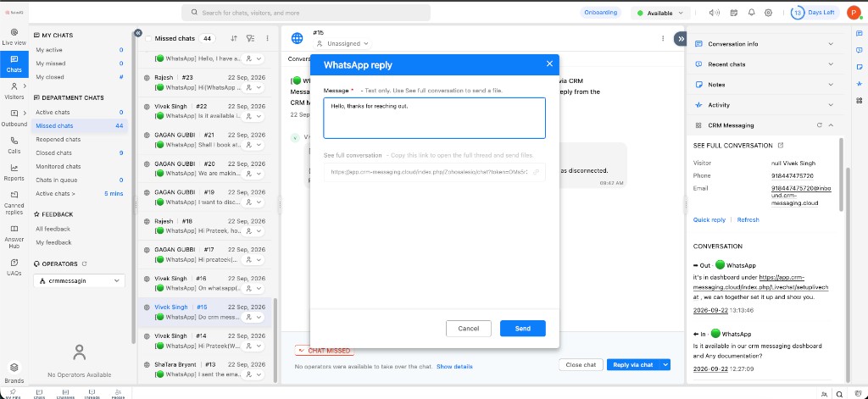
Task: Open the Calls section
Action: [14, 145]
